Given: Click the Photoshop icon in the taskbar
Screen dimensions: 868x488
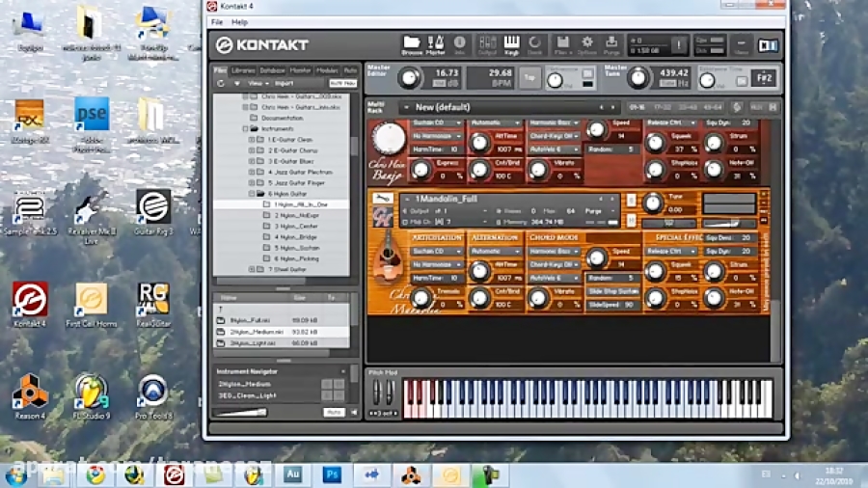Looking at the screenshot, I should coord(333,474).
